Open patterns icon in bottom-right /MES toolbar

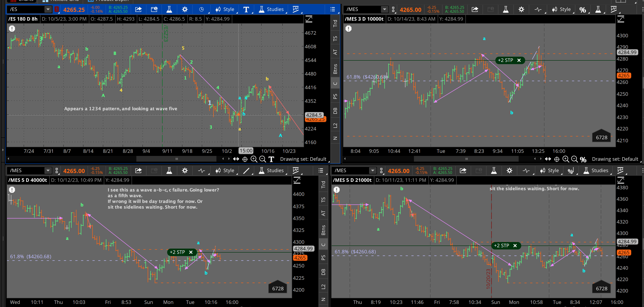pos(620,171)
